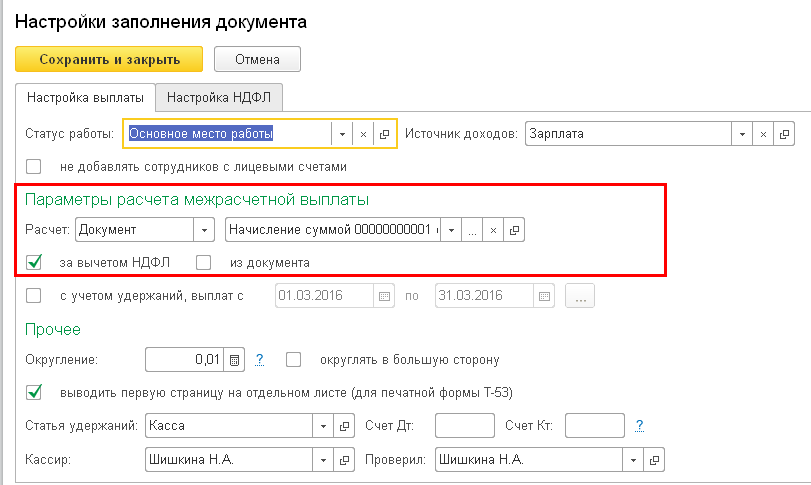The image size is (811, 485).
Task: Open the Кассир Шишкина Н.А. record icon
Action: 346,460
